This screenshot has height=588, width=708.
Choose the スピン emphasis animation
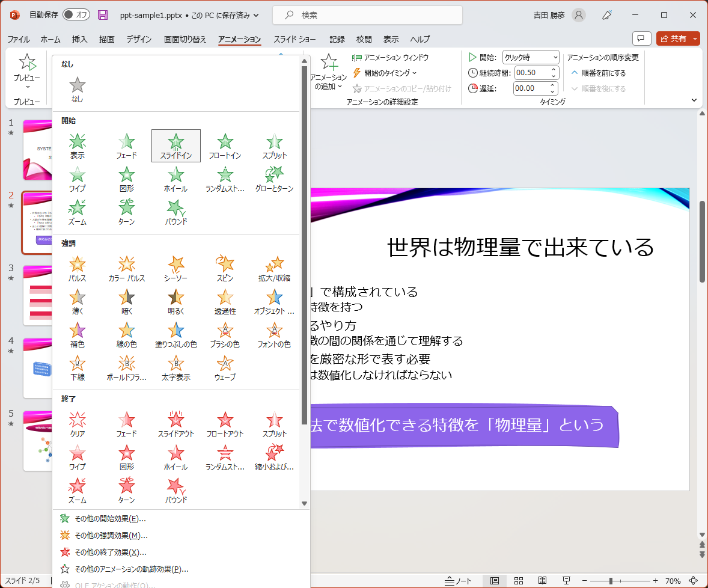225,269
